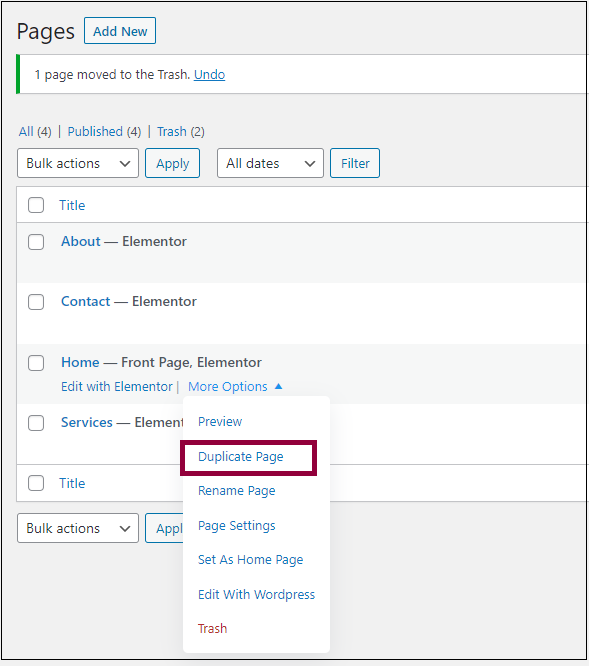The height and width of the screenshot is (666, 589).
Task: Tick the Home page row checkbox
Action: pos(36,363)
